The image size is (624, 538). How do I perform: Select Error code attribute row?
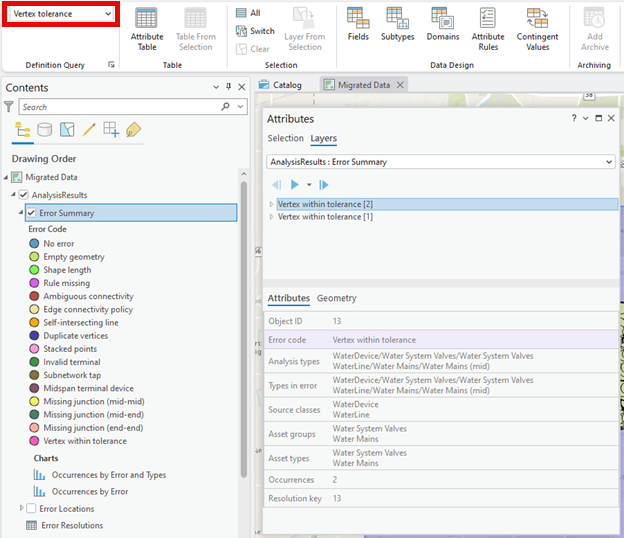441,340
